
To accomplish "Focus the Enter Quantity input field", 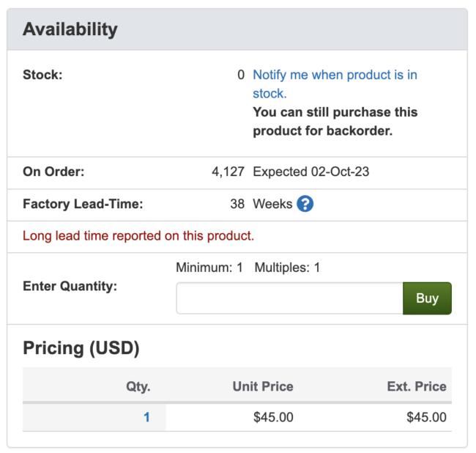I will pyautogui.click(x=289, y=298).
